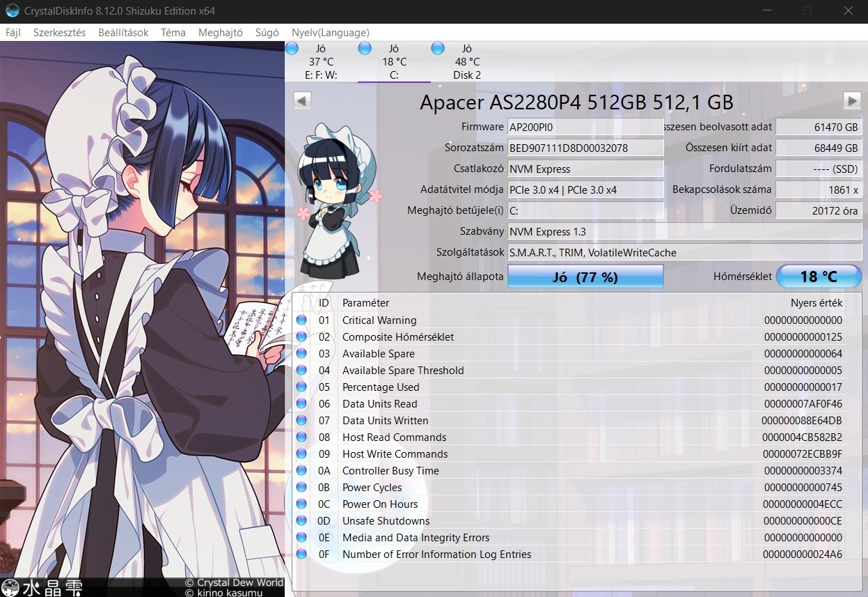The height and width of the screenshot is (597, 868).
Task: Click the NVM Express 1.3 standard field
Action: pos(685,231)
